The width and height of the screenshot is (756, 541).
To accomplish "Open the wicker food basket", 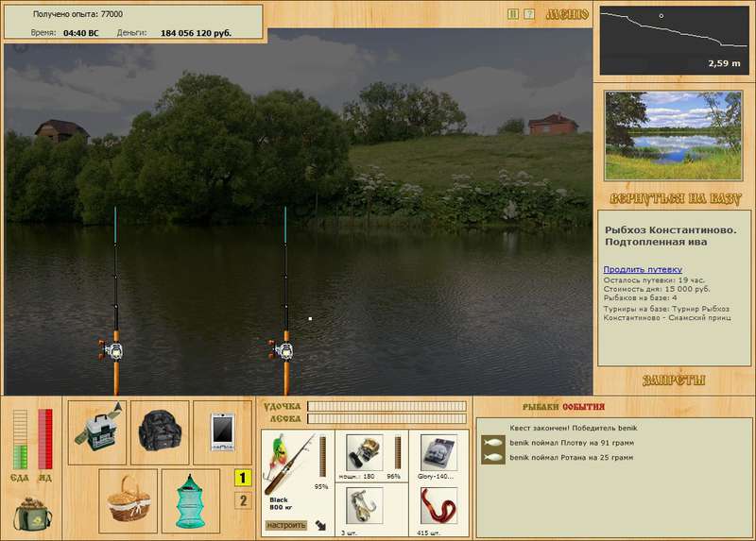I will click(129, 501).
